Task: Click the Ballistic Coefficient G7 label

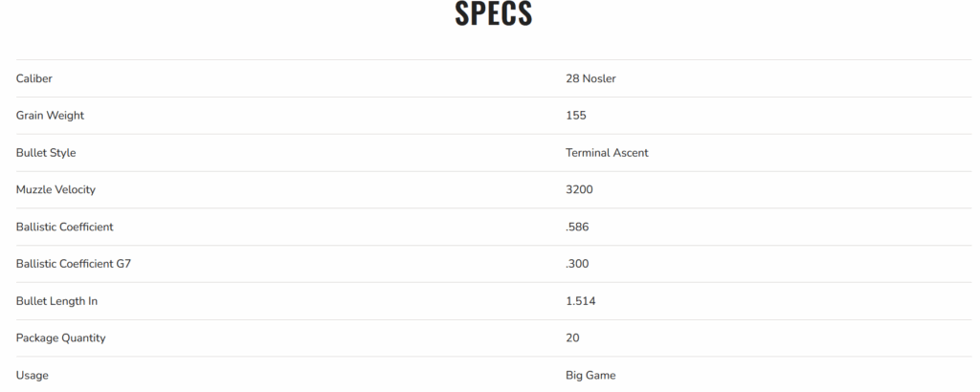Action: click(73, 264)
